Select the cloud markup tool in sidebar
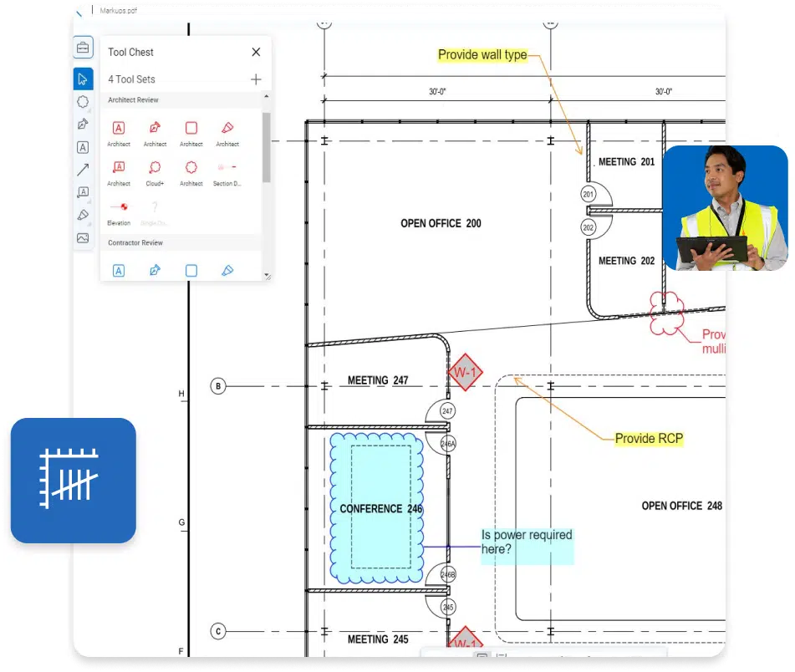The image size is (795, 672). coord(83,102)
